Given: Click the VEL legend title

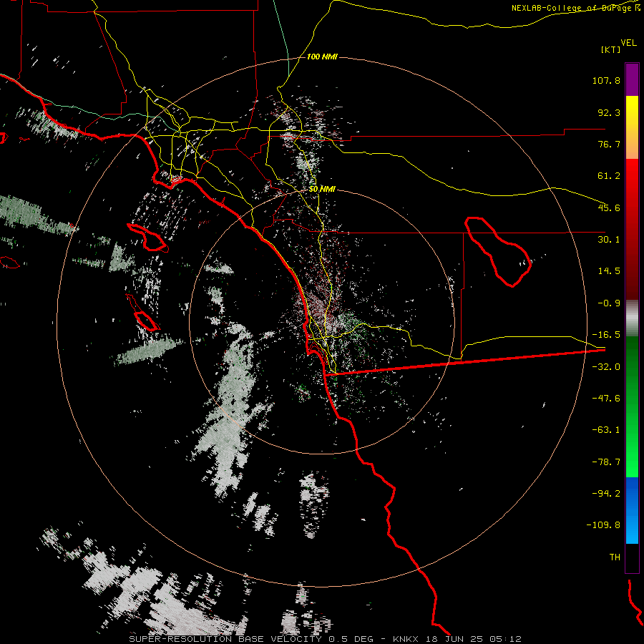Looking at the screenshot, I should (628, 43).
